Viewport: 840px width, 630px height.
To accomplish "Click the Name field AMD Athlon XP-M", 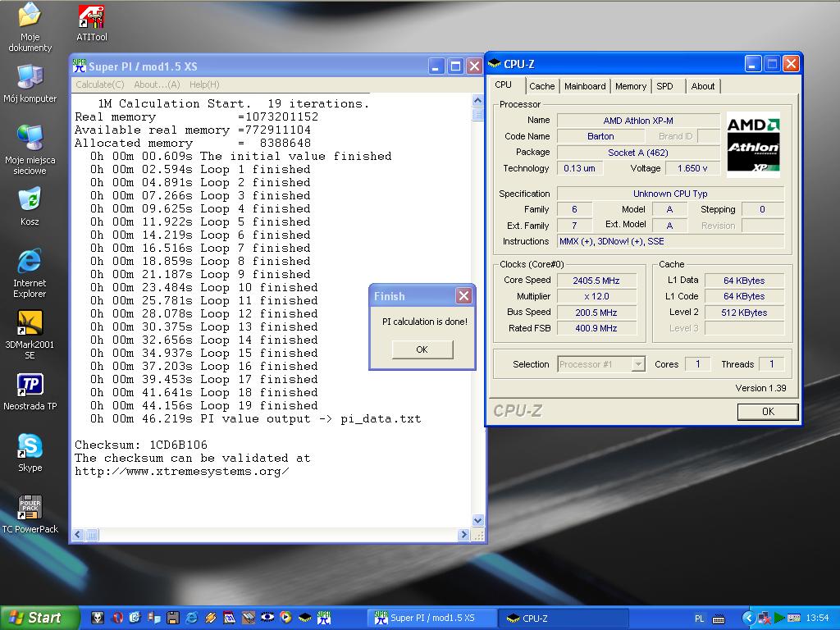I will (638, 121).
